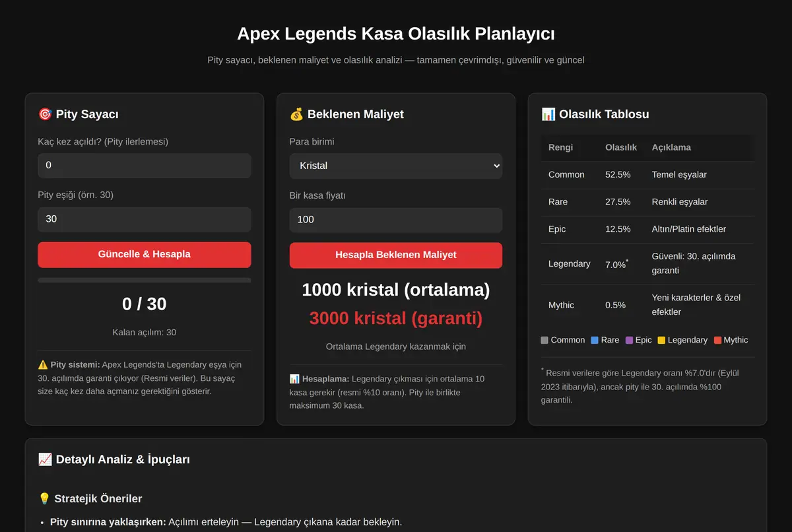Click the Güncelle & Hesapla button

pos(145,254)
